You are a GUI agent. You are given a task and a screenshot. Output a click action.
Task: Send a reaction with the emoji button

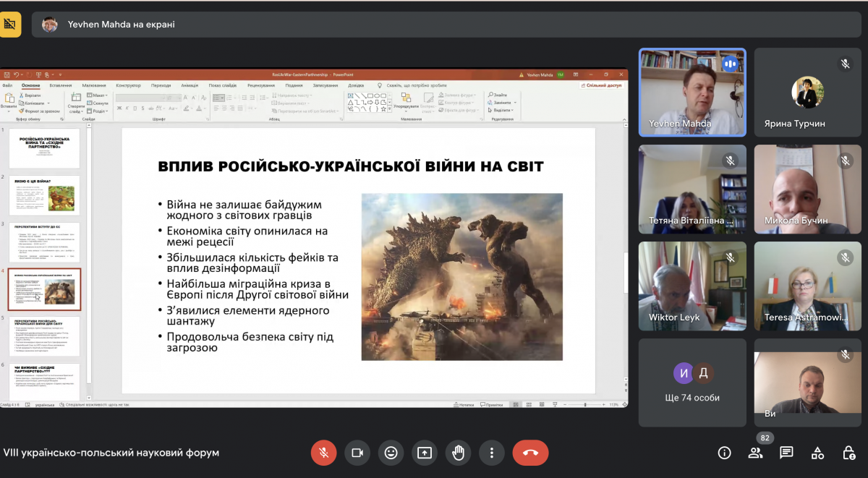tap(391, 453)
